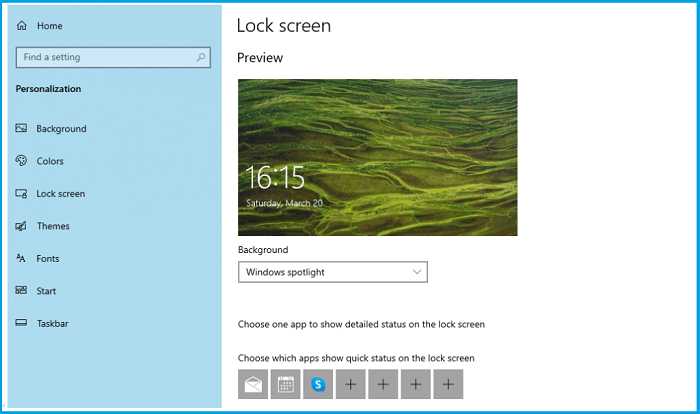Add app using last plus quick status slot
The width and height of the screenshot is (700, 414).
pyautogui.click(x=448, y=384)
